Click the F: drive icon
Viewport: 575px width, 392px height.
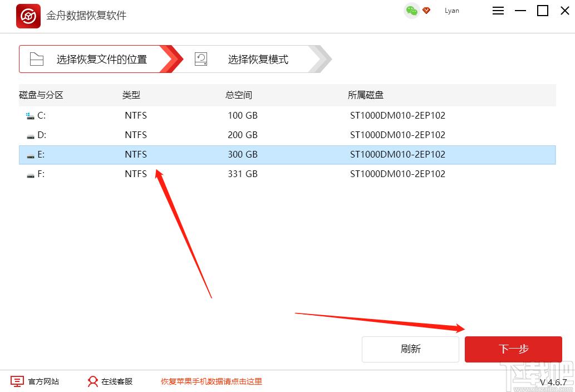pyautogui.click(x=31, y=175)
